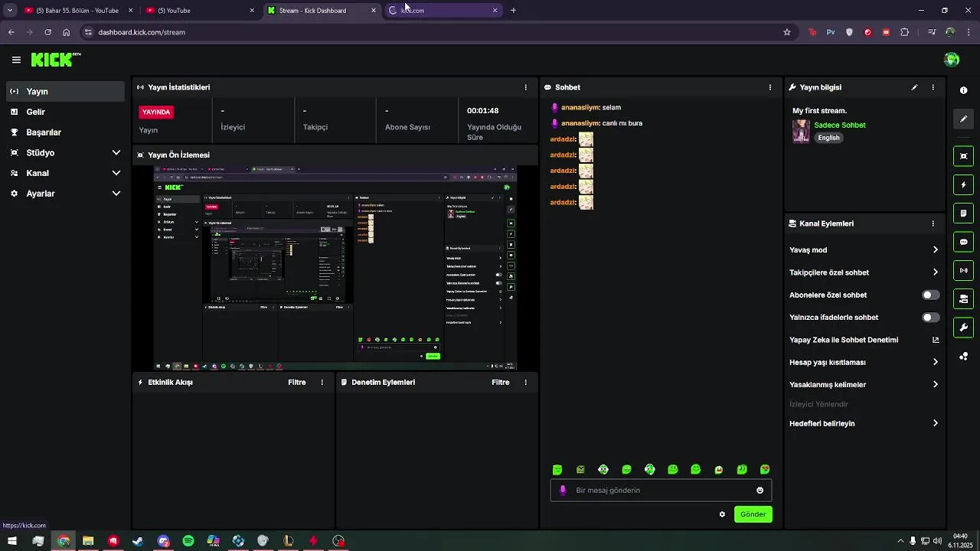Open the Denetim Eylemleri panel options menu
980x551 pixels.
pyautogui.click(x=525, y=382)
